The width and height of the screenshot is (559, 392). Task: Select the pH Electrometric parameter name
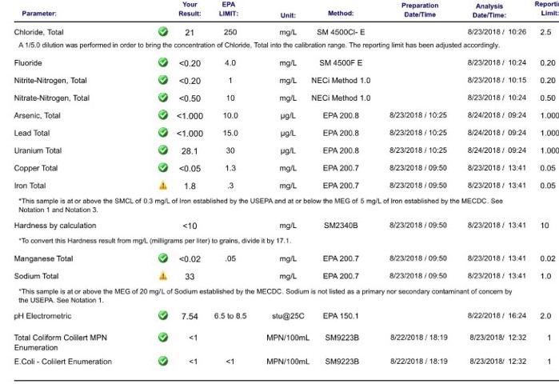click(42, 316)
